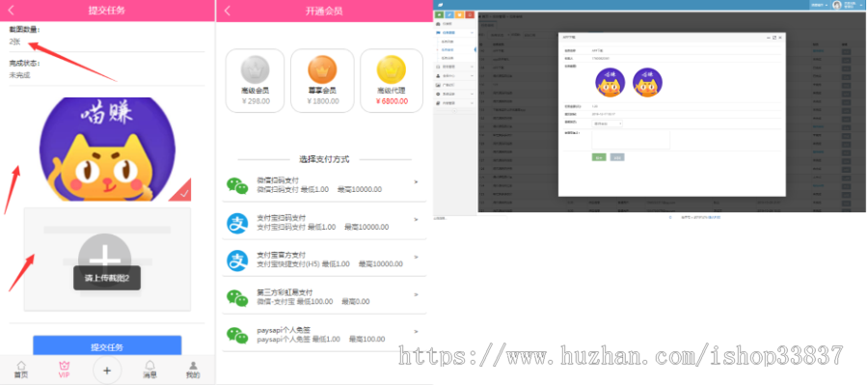Screen dimensions: 868x385
Task: Click the user avatar in admin top bar
Action: click(837, 5)
